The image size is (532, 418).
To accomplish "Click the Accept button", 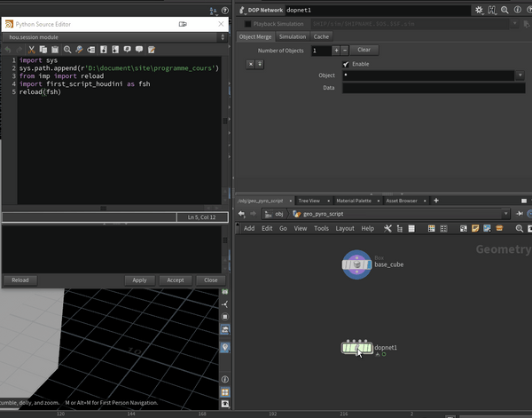I will (176, 280).
